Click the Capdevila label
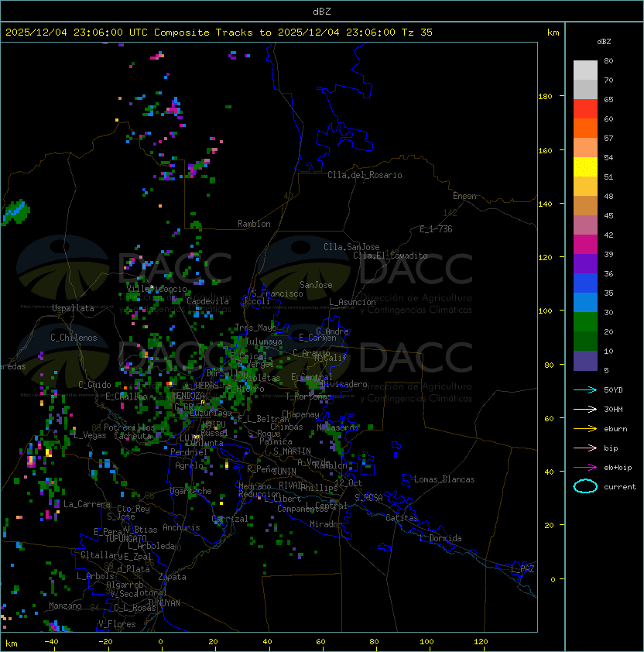The width and height of the screenshot is (644, 652). (x=208, y=301)
